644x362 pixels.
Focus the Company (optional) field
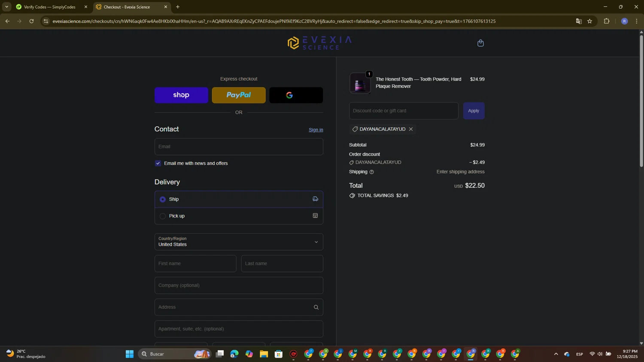tap(239, 285)
